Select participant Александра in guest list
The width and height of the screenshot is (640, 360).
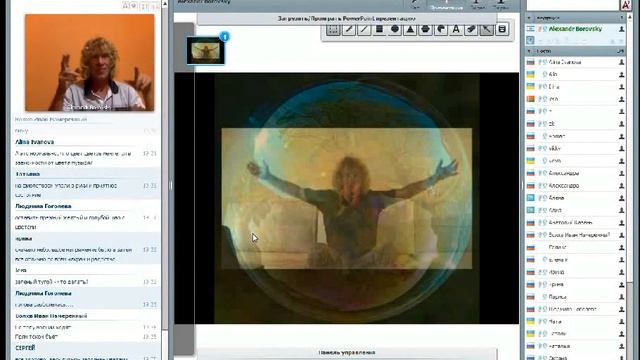coord(564,173)
